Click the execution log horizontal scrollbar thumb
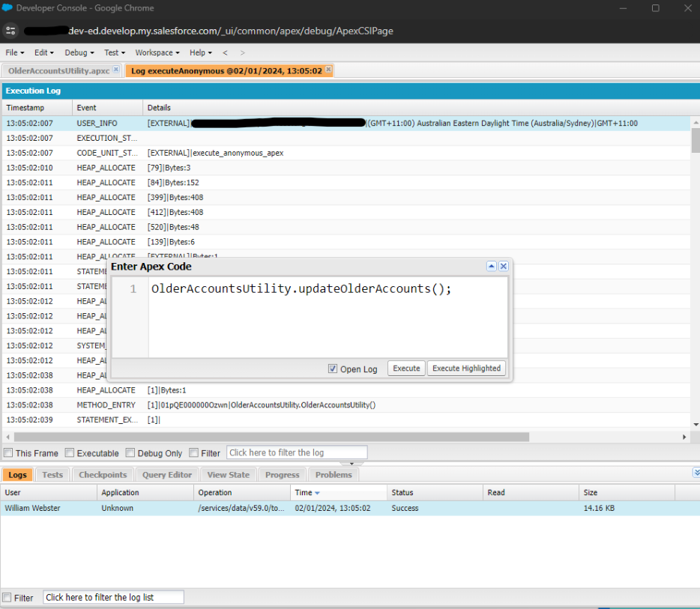 coord(271,437)
